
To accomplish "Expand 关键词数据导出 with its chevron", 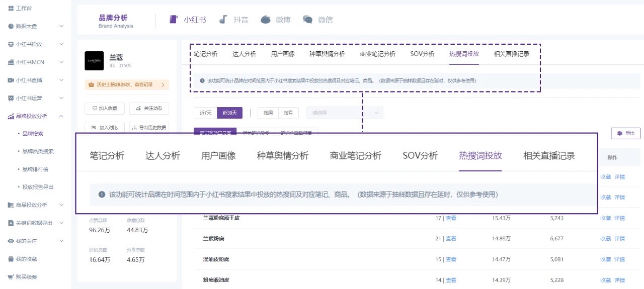I will coord(61,223).
